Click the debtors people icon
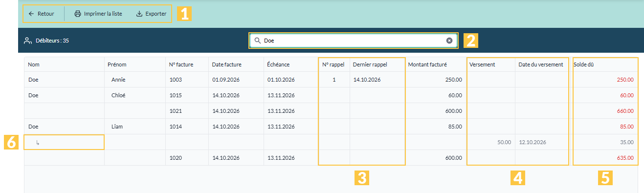The width and height of the screenshot is (644, 193). (28, 41)
